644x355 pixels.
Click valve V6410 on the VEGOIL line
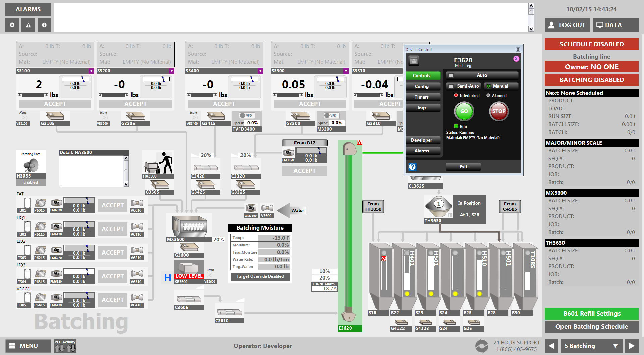coord(137,297)
